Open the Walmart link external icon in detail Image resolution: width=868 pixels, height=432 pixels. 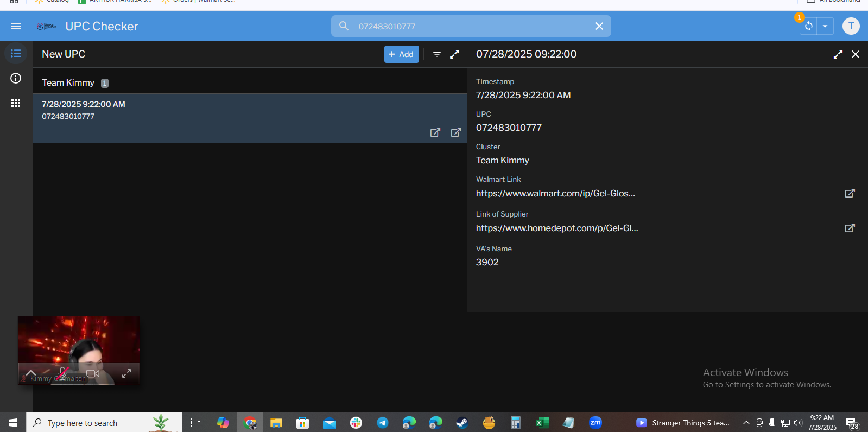pyautogui.click(x=850, y=193)
